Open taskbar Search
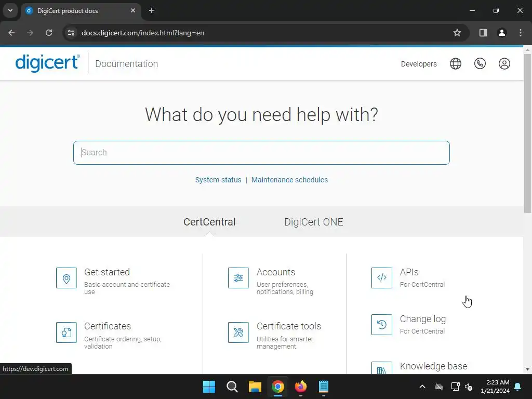This screenshot has width=532, height=399. [x=232, y=387]
